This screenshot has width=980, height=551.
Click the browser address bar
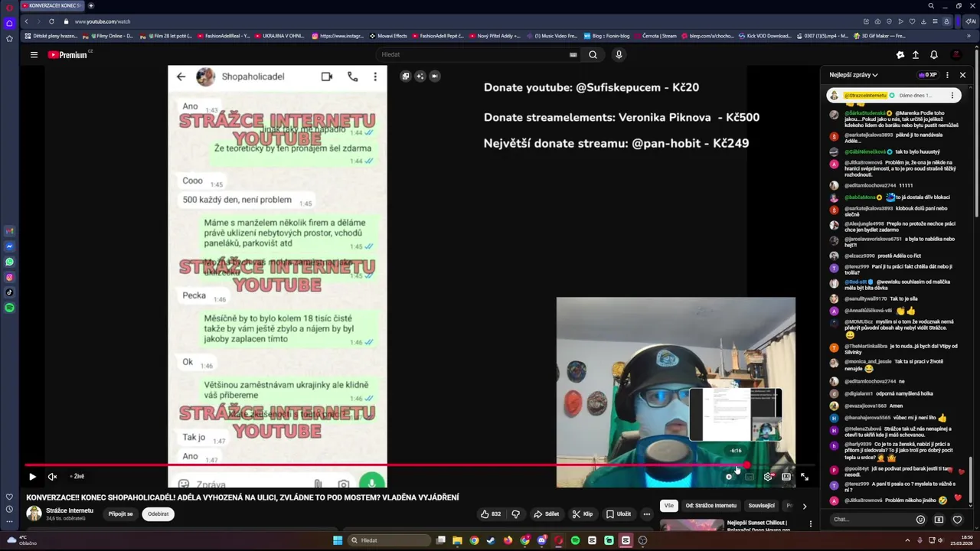coord(459,21)
